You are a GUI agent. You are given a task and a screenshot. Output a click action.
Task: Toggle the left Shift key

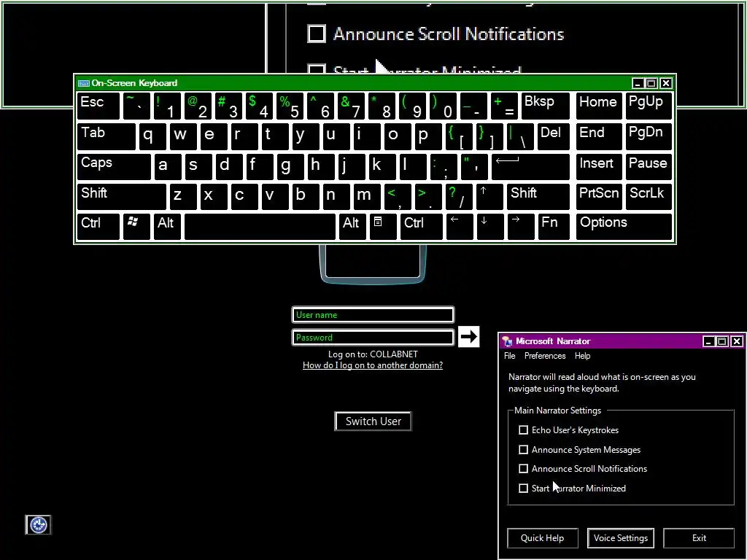click(x=122, y=196)
